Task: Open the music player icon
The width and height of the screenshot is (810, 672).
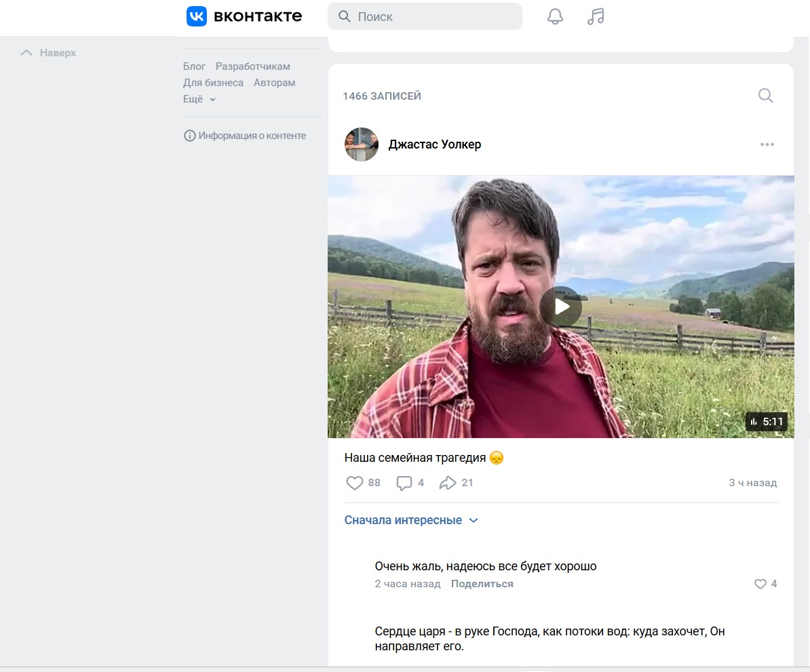Action: (x=596, y=16)
